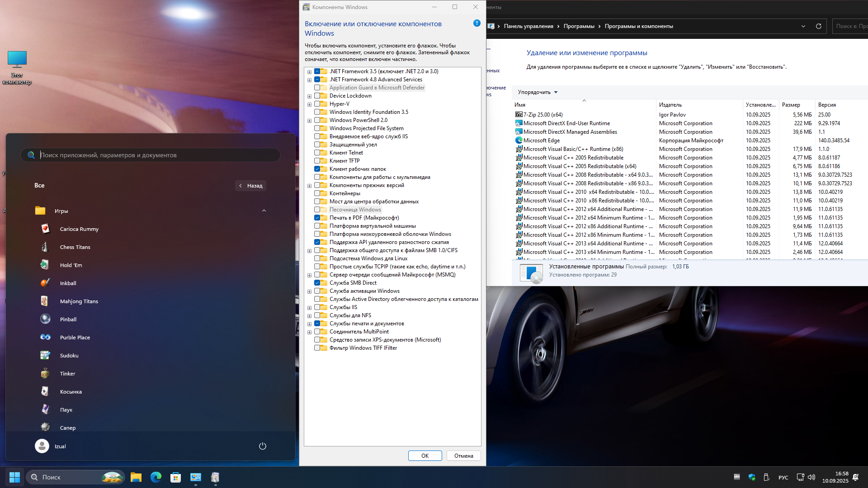Viewport: 868px width, 488px height.
Task: Launch Косынка solitaire game
Action: 45,391
